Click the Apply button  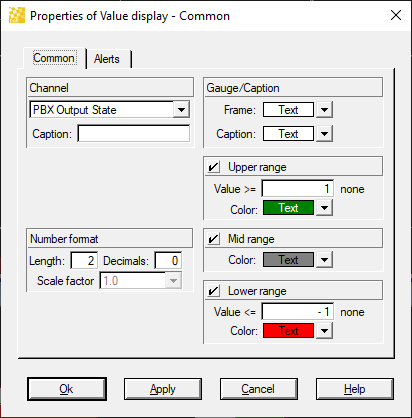coord(163,389)
